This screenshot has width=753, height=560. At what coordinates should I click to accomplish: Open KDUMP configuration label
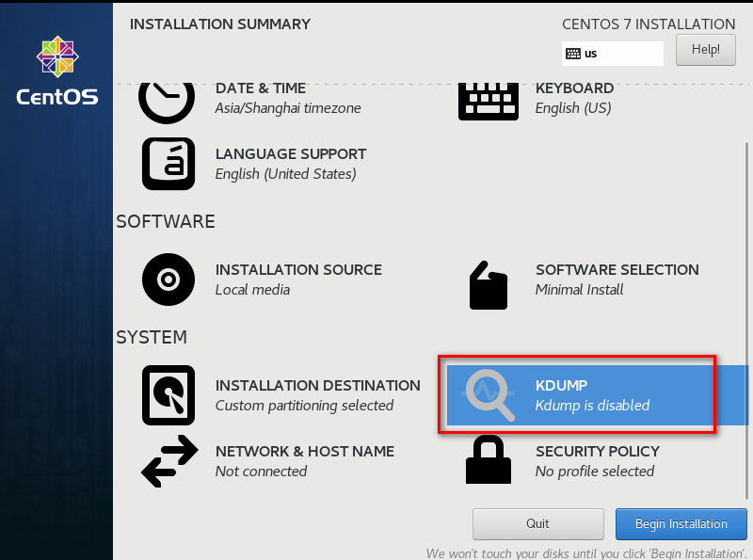[x=561, y=386]
